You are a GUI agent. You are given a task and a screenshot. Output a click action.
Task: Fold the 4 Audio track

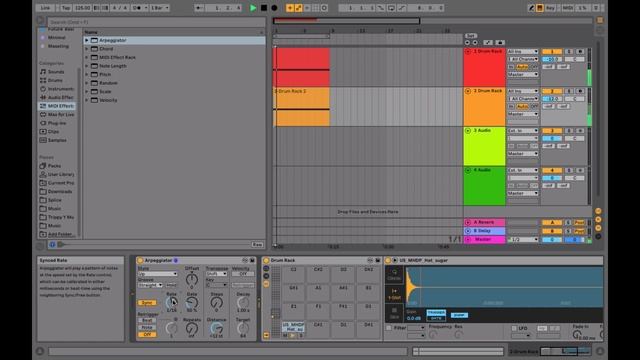(x=468, y=171)
